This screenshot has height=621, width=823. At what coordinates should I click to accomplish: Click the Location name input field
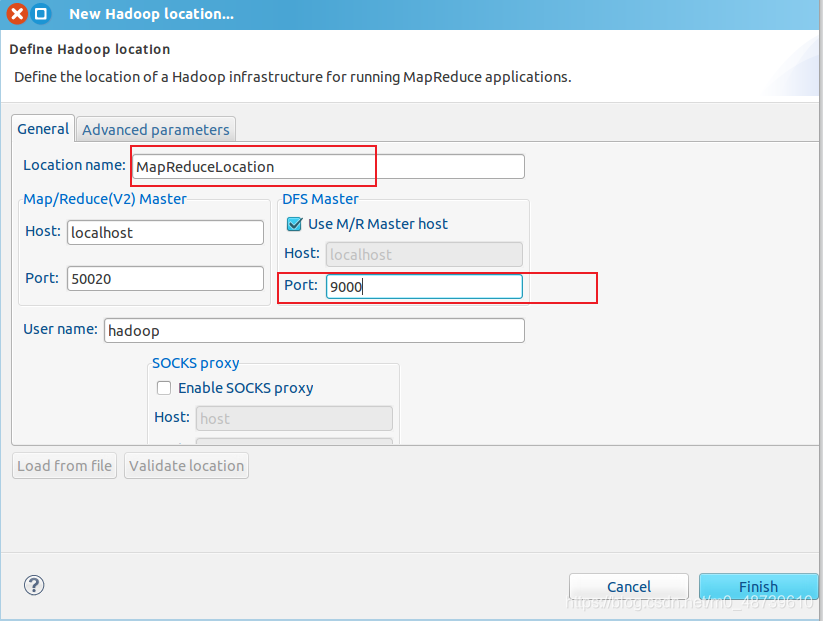328,166
